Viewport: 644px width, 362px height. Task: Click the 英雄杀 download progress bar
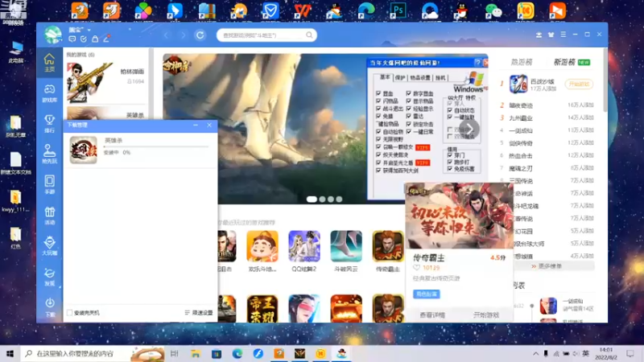pyautogui.click(x=156, y=146)
